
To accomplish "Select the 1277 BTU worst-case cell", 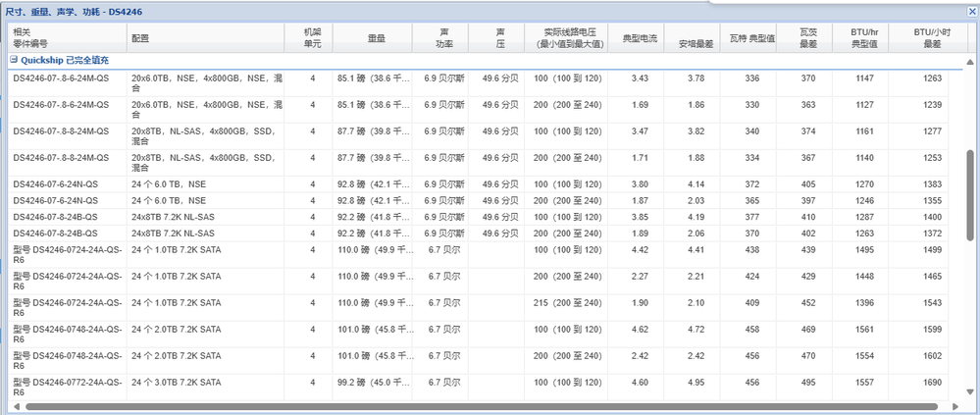I will tap(932, 131).
